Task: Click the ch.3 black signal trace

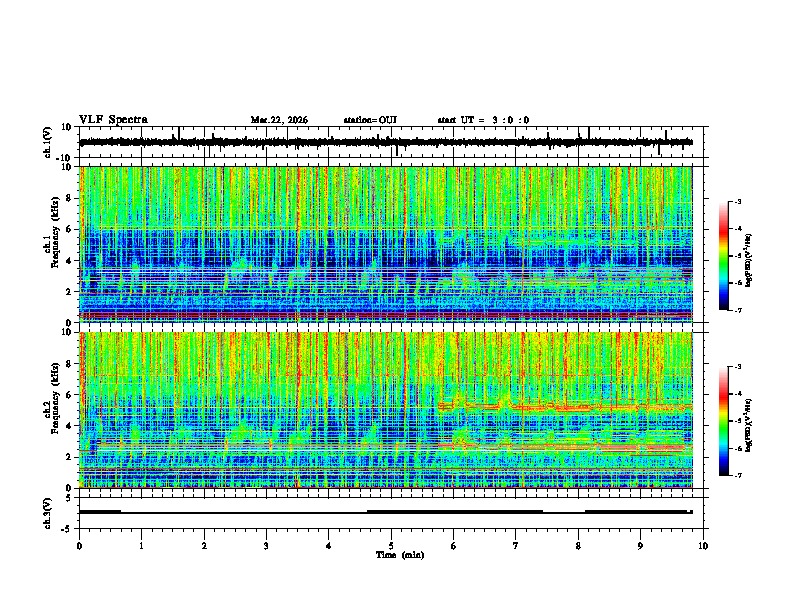Action: (x=386, y=512)
